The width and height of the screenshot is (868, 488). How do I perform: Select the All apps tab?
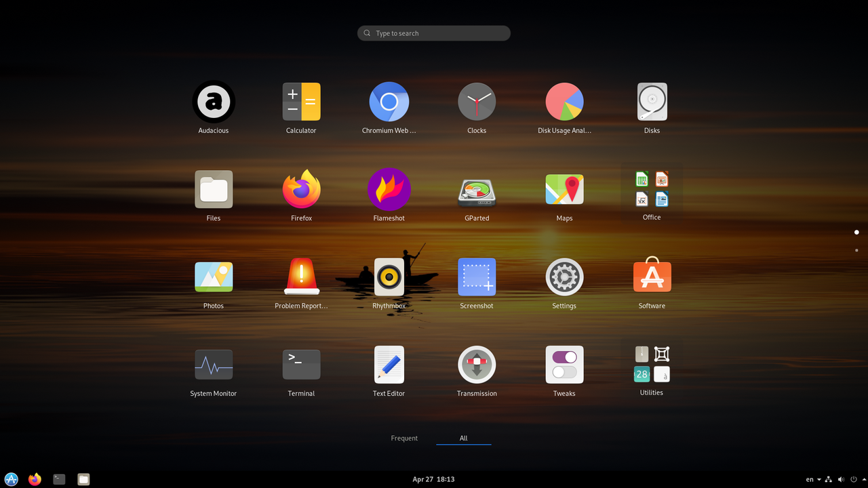464,438
